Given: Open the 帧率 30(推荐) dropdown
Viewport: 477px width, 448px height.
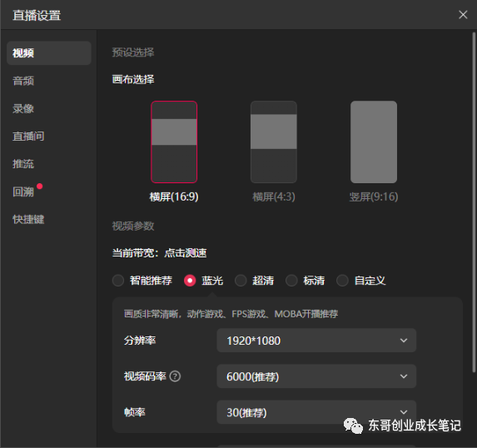Looking at the screenshot, I should point(316,412).
